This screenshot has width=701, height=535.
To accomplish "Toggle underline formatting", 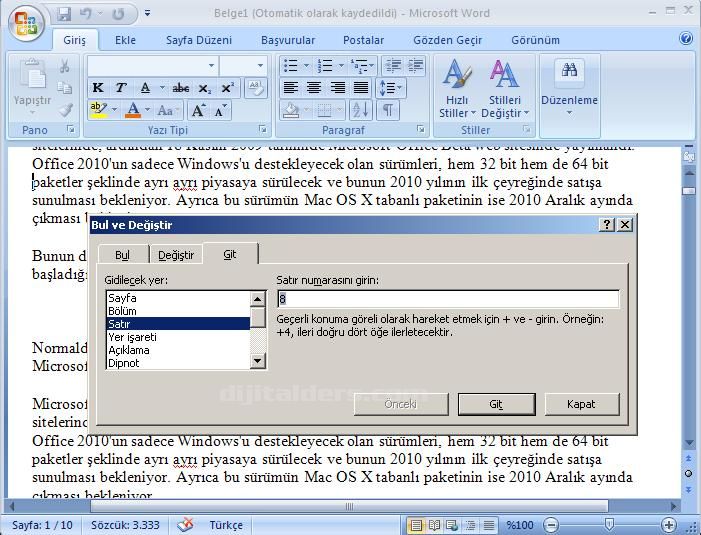I will 145,88.
